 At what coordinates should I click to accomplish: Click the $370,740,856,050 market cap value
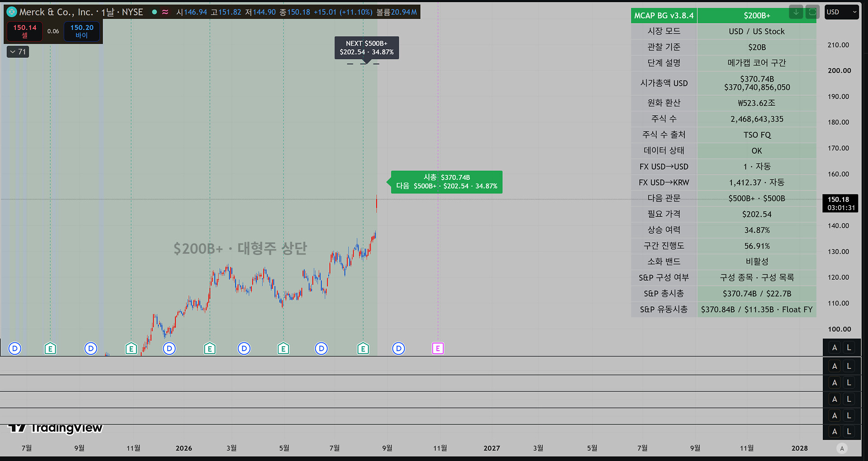coord(757,87)
